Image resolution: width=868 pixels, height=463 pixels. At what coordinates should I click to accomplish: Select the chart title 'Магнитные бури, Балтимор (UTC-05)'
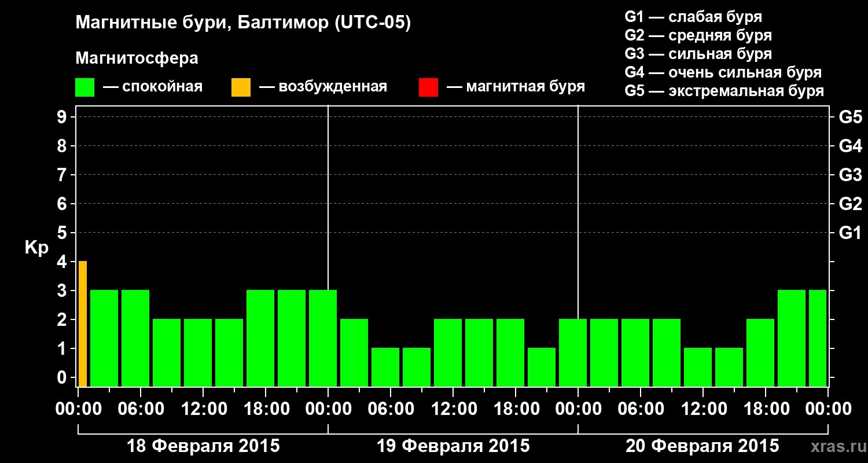[x=243, y=23]
